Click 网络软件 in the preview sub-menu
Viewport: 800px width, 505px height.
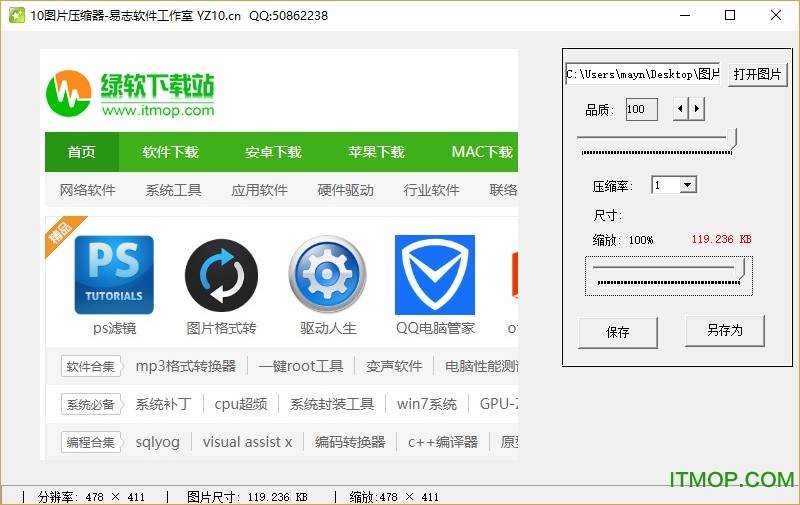pos(88,190)
